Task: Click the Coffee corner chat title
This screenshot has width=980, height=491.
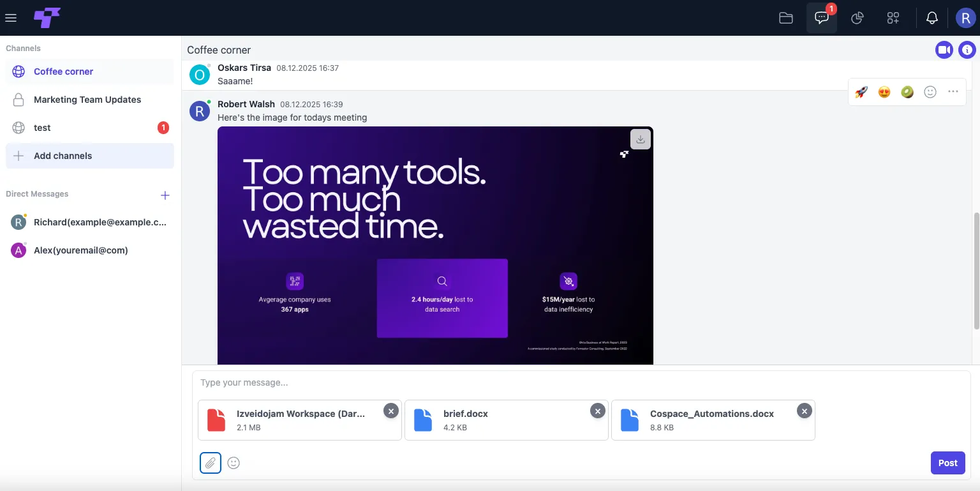Action: click(x=219, y=50)
